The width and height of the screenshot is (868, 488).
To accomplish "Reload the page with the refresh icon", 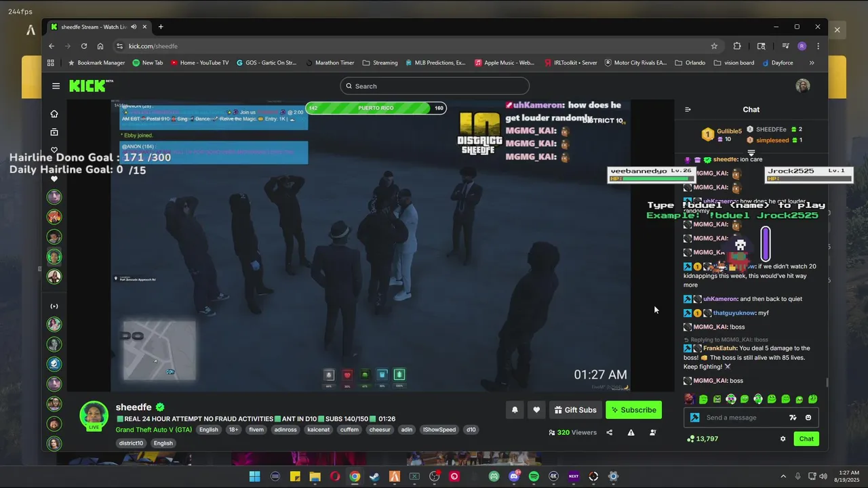I will [x=84, y=46].
